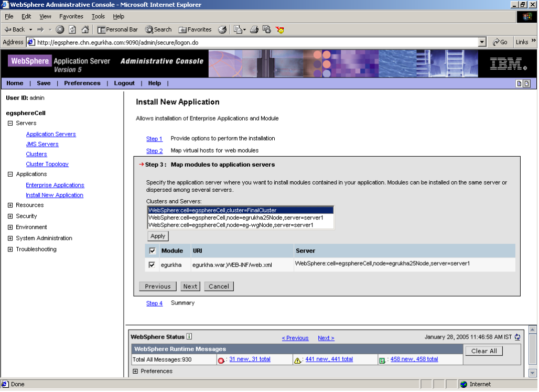This screenshot has height=392, width=539.
Task: Expand the Resources tree node
Action: (x=10, y=205)
